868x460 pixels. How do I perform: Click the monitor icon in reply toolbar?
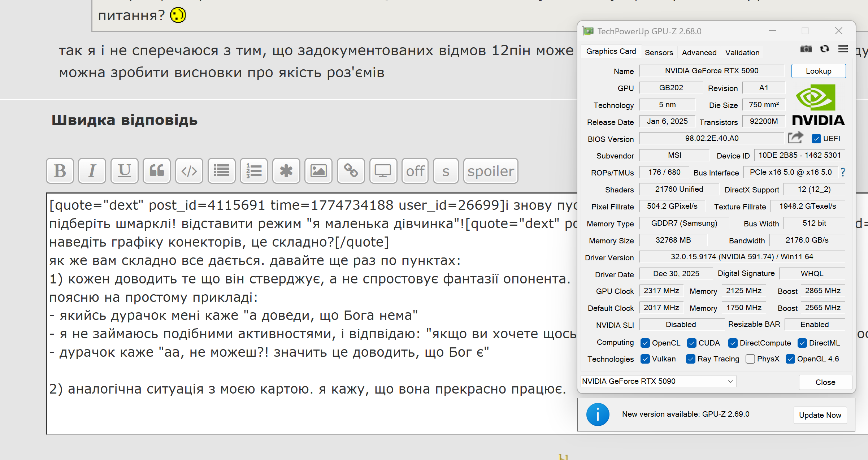pyautogui.click(x=383, y=171)
